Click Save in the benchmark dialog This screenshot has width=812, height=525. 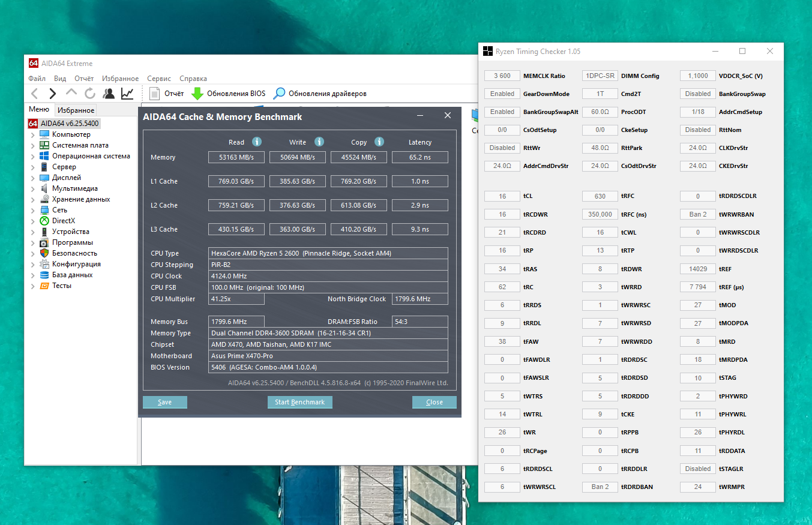[x=165, y=402]
